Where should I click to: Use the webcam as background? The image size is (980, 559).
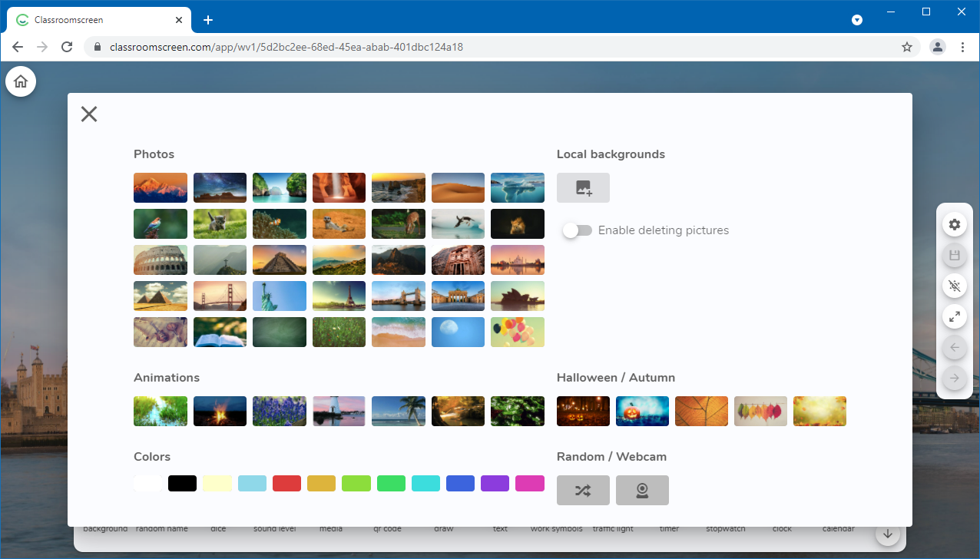(642, 491)
